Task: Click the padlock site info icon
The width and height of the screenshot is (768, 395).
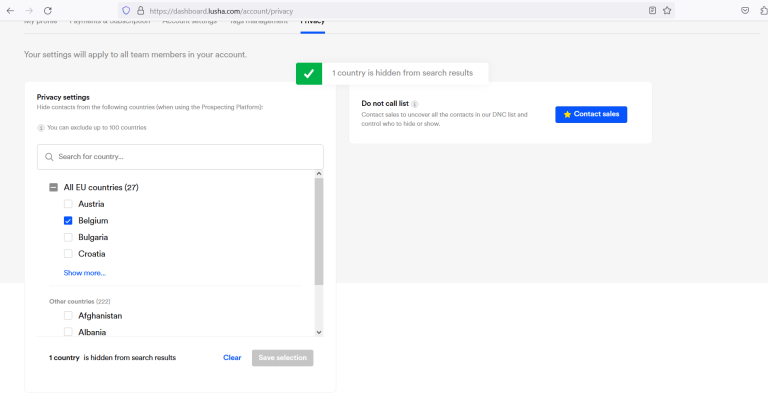Action: [141, 10]
